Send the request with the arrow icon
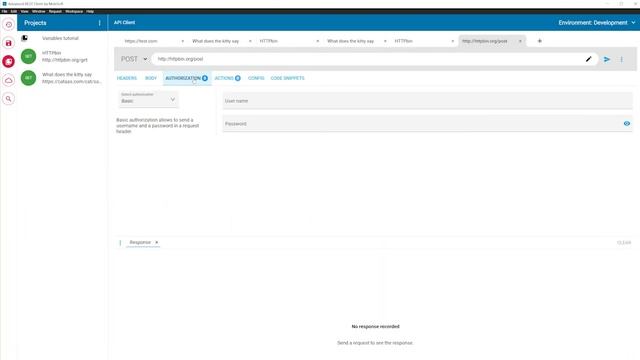The height and width of the screenshot is (360, 640). 607,59
